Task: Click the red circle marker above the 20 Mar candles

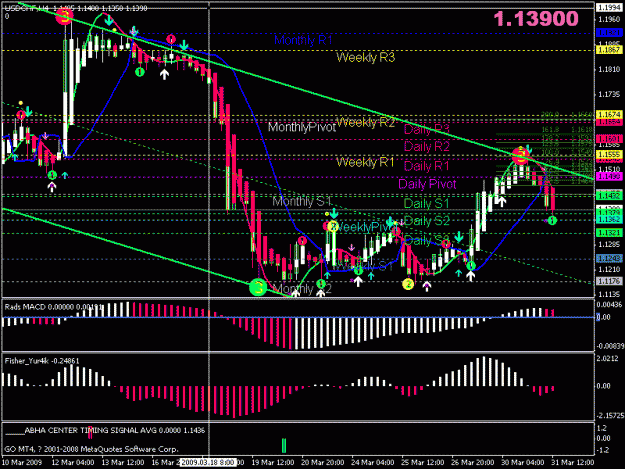Action: pos(302,241)
